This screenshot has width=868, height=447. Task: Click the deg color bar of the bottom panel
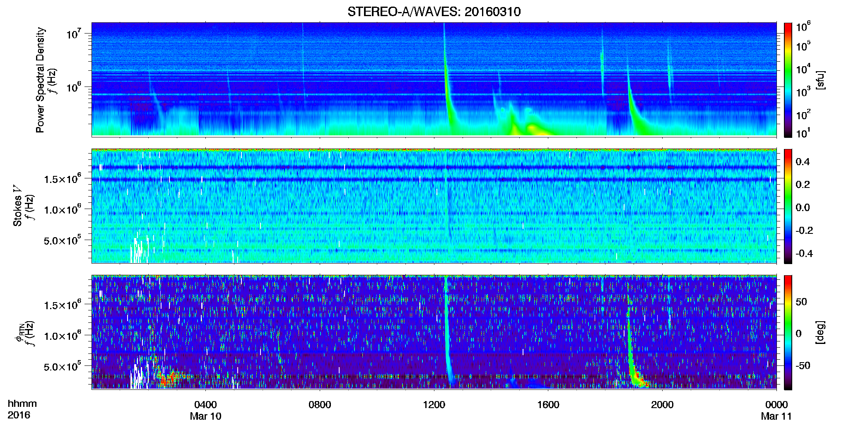(788, 332)
